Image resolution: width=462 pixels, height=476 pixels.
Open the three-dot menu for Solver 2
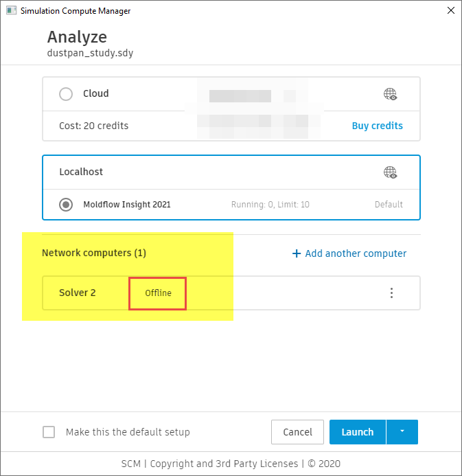[392, 293]
